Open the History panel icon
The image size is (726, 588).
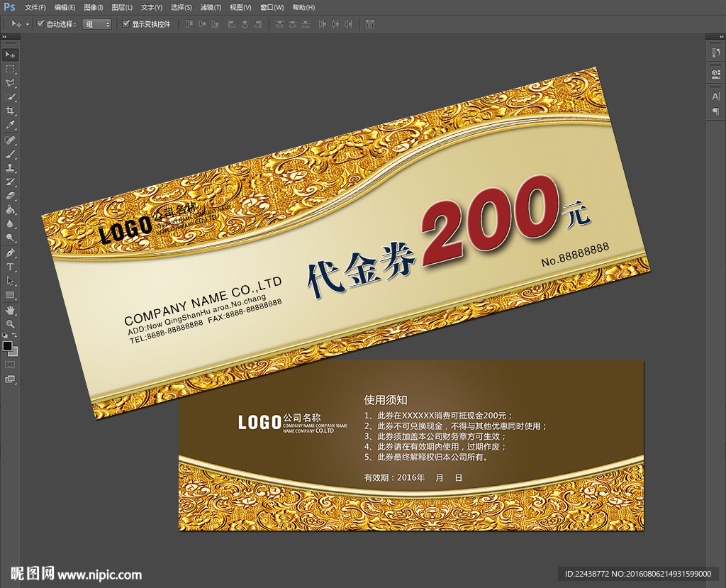coord(716,52)
